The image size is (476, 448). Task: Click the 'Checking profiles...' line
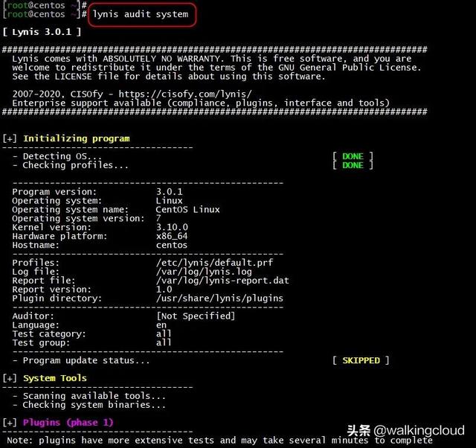(71, 165)
